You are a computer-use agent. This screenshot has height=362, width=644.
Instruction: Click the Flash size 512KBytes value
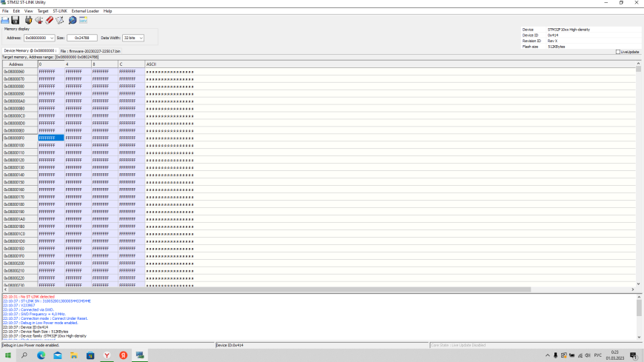tap(556, 47)
